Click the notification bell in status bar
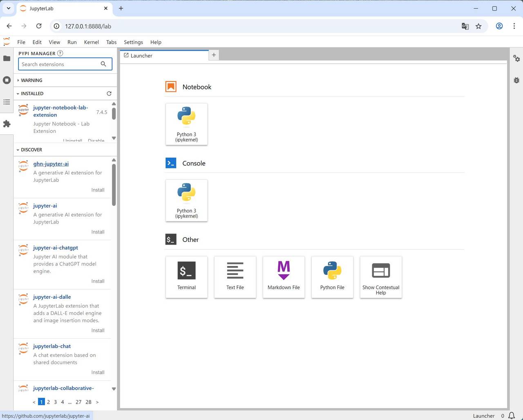Image resolution: width=523 pixels, height=420 pixels. coord(512,416)
